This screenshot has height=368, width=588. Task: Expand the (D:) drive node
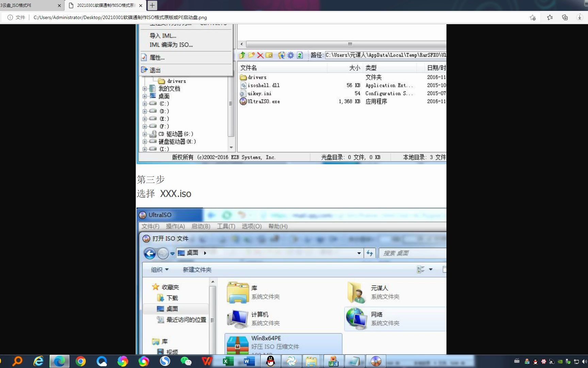145,111
